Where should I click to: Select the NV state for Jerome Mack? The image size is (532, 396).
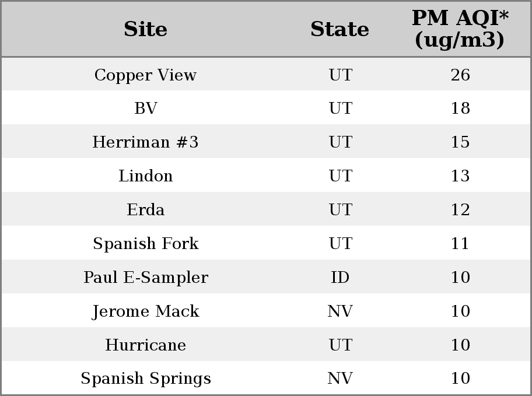[x=340, y=311]
